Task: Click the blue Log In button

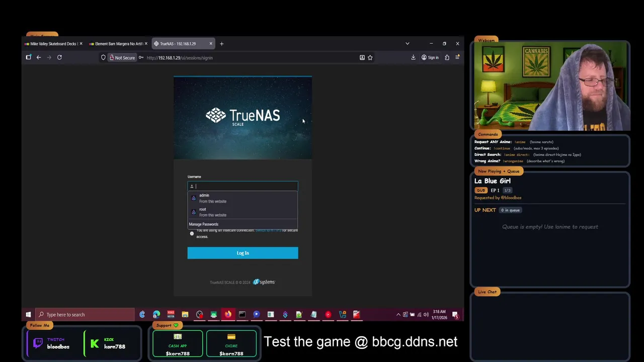Action: click(x=243, y=253)
